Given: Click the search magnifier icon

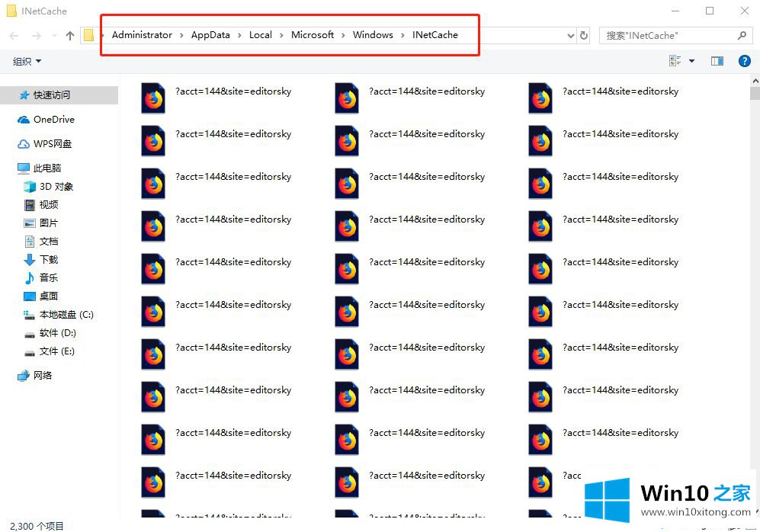Looking at the screenshot, I should [x=742, y=35].
